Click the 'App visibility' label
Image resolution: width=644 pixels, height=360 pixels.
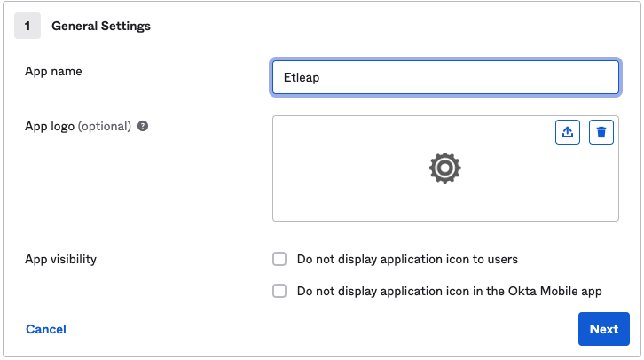coord(61,259)
